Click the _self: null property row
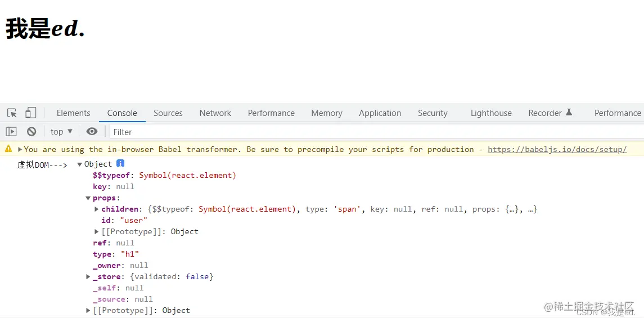This screenshot has width=644, height=322. 118,288
